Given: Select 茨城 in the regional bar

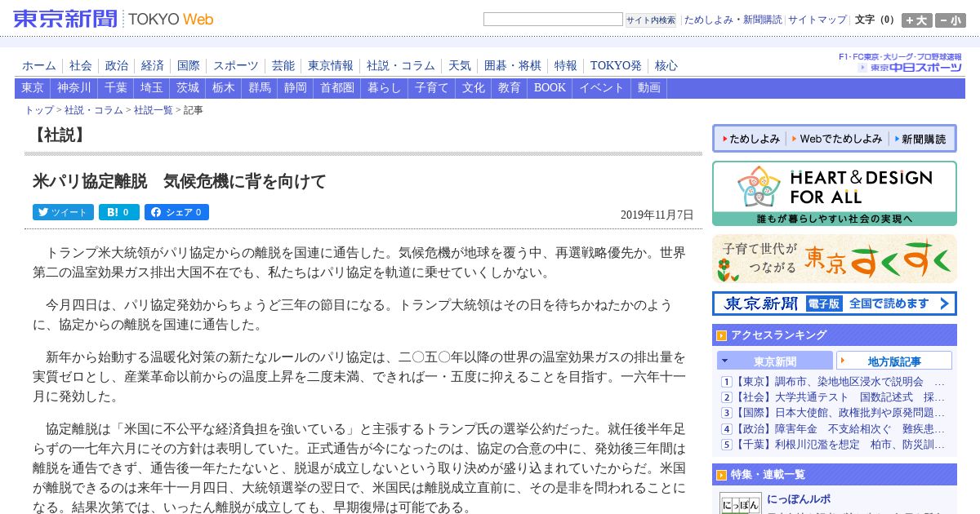Looking at the screenshot, I should [x=188, y=88].
